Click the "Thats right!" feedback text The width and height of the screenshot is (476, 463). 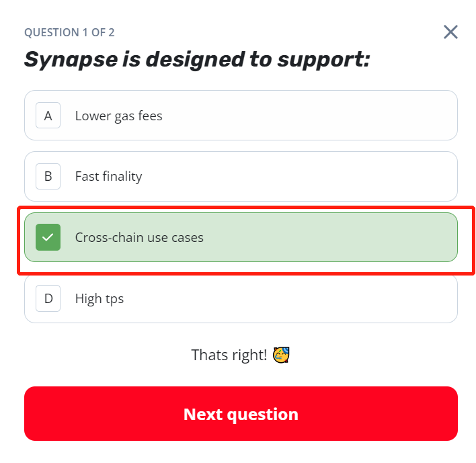229,355
